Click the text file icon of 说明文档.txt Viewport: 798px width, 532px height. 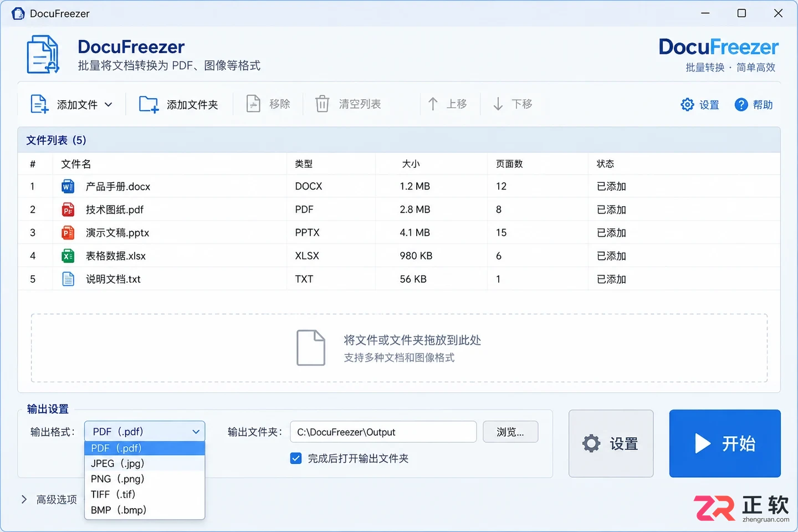68,279
